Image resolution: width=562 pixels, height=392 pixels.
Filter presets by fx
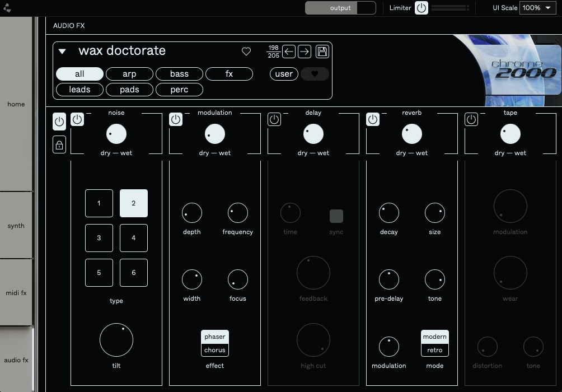tap(229, 74)
